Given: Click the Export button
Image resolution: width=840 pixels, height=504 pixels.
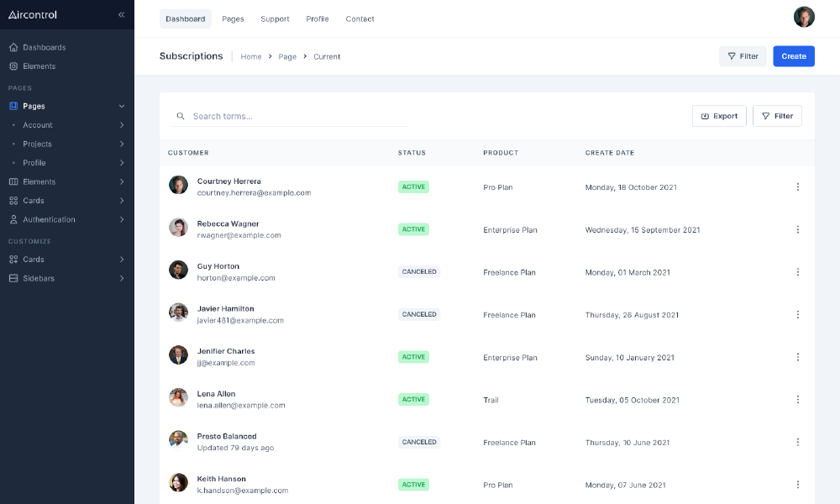Looking at the screenshot, I should click(719, 116).
